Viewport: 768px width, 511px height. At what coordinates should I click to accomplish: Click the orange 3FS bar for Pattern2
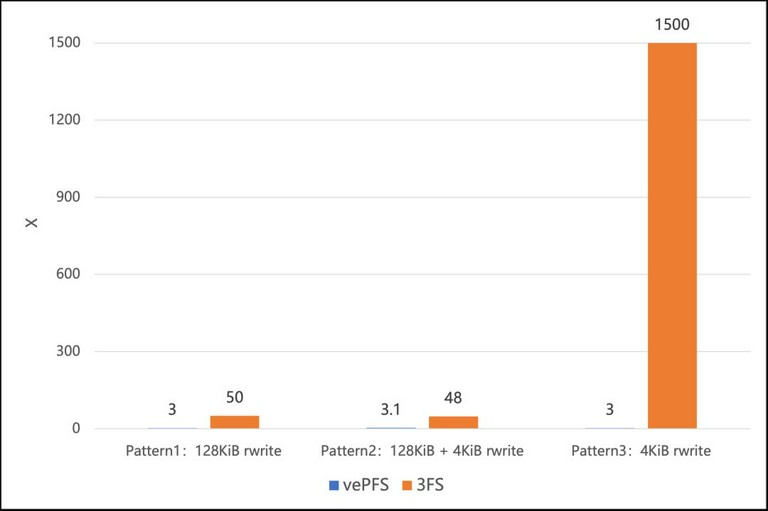pyautogui.click(x=453, y=422)
